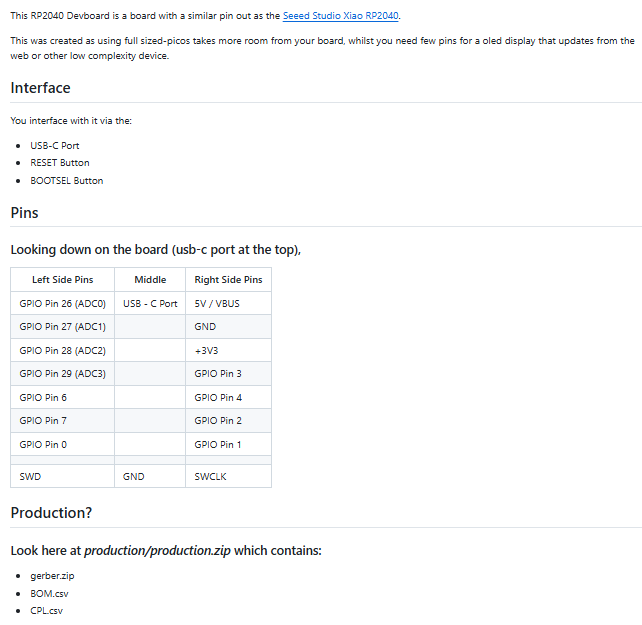The image size is (642, 625).
Task: Click the Left Side Pins column header
Action: pos(62,280)
